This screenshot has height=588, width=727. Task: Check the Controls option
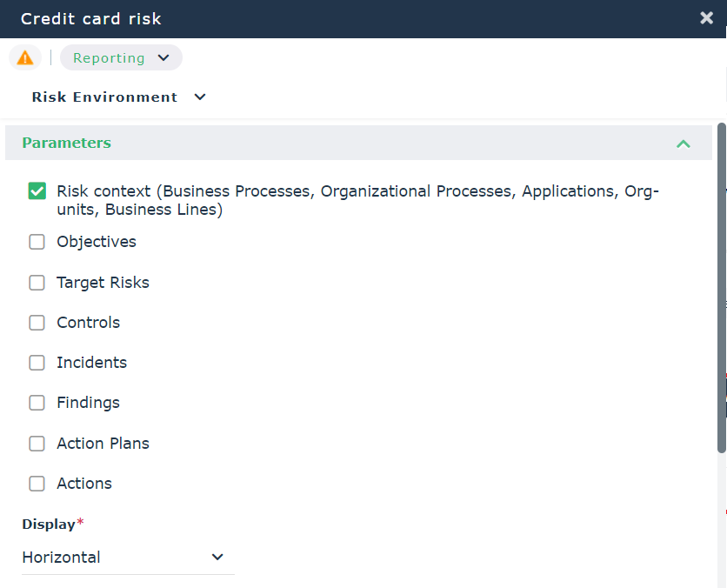(x=37, y=323)
